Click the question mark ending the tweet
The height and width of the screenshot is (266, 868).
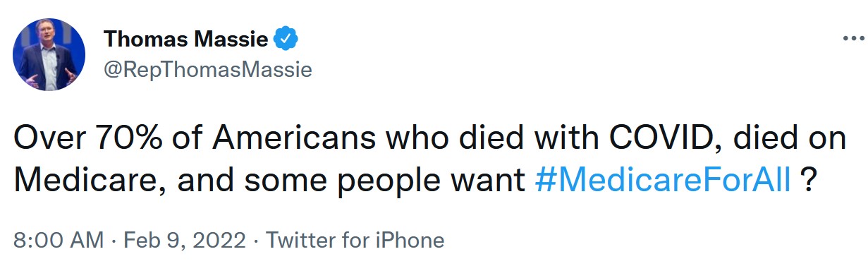(809, 181)
